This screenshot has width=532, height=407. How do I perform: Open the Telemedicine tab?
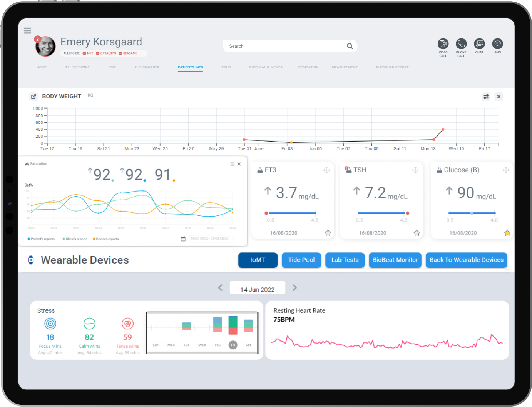(77, 67)
